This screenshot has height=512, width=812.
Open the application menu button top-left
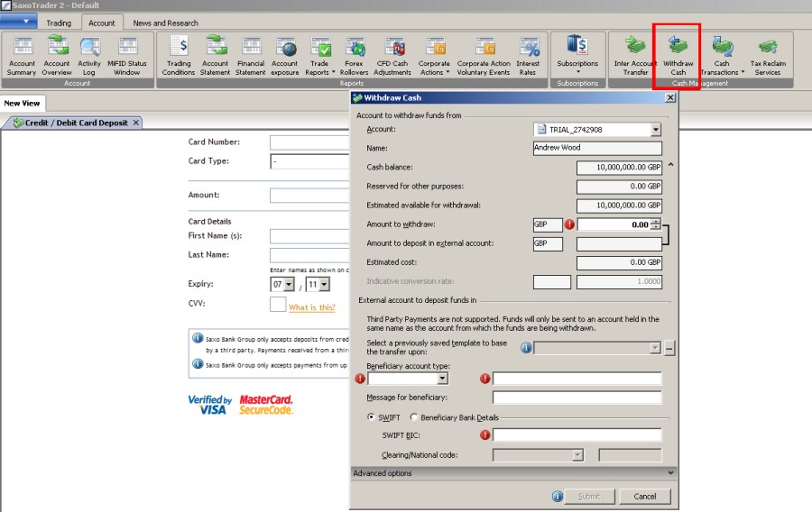click(x=19, y=22)
